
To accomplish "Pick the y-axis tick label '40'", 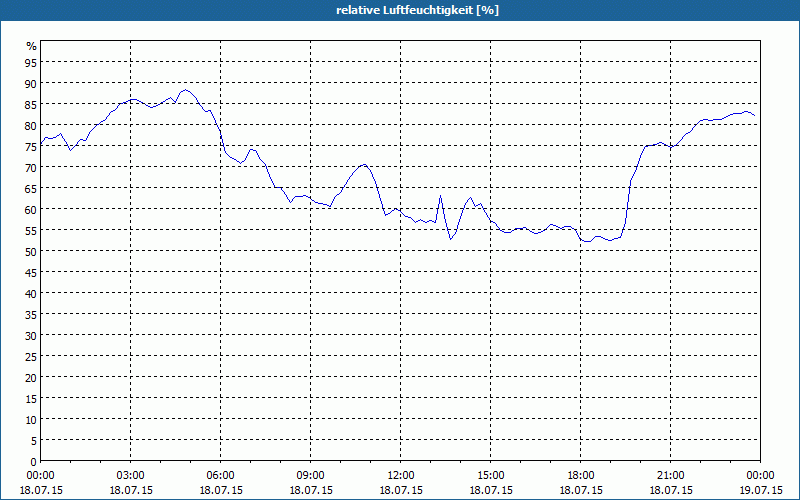I will [31, 293].
